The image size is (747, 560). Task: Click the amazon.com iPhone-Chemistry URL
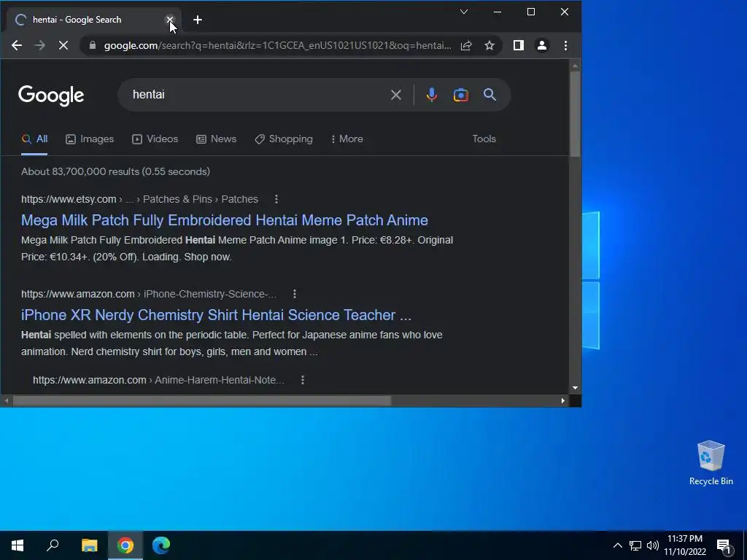(149, 294)
